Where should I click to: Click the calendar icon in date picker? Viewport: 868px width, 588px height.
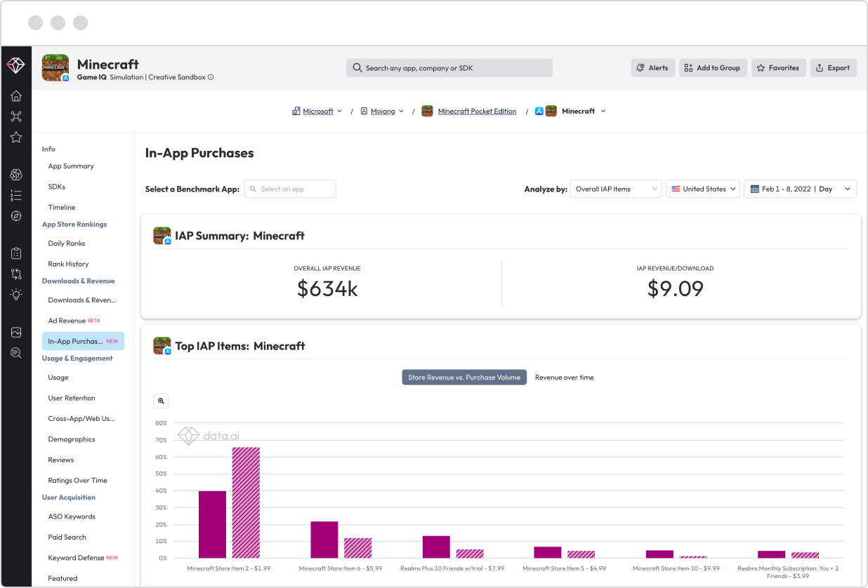click(755, 189)
